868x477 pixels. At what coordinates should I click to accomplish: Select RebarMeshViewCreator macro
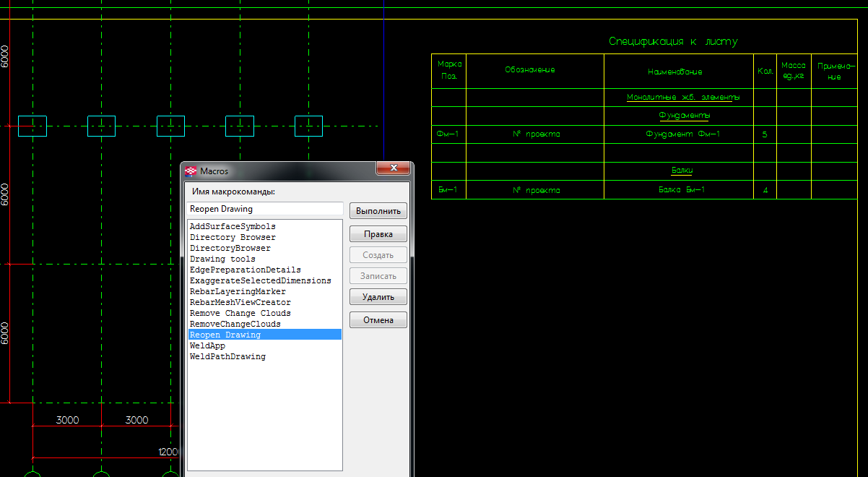click(x=240, y=302)
